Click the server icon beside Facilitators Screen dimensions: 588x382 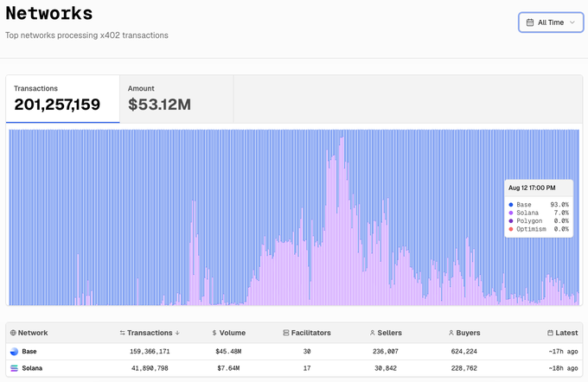[x=285, y=333]
